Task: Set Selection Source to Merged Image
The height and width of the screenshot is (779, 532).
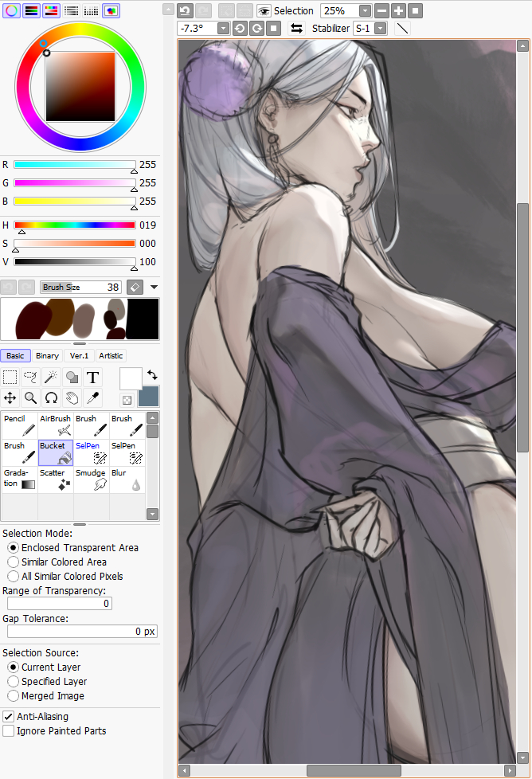Action: coord(14,696)
